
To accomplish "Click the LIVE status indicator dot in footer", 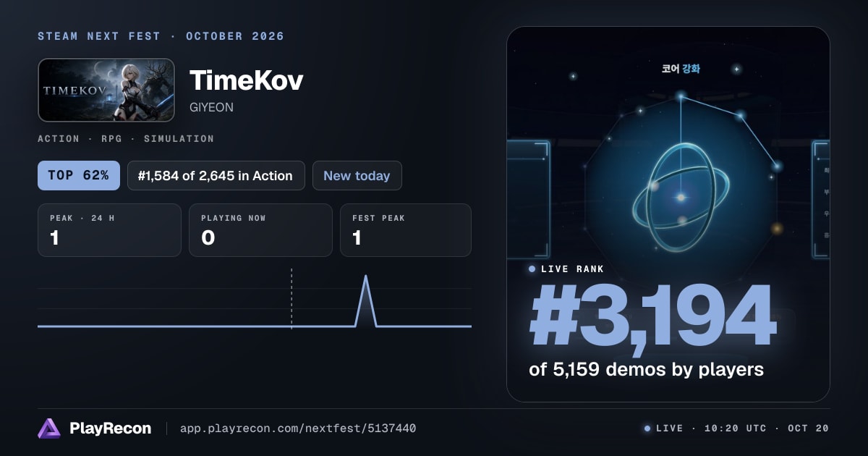I will pyautogui.click(x=647, y=428).
